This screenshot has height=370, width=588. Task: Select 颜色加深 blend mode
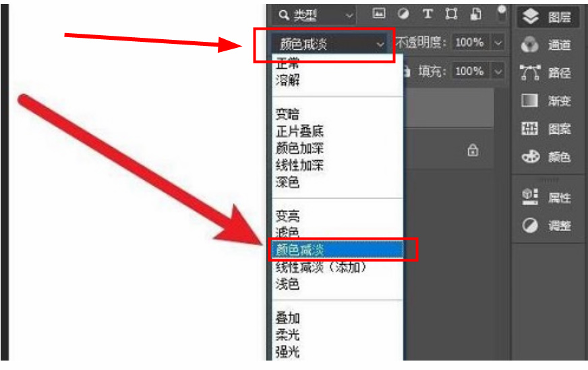pyautogui.click(x=338, y=148)
